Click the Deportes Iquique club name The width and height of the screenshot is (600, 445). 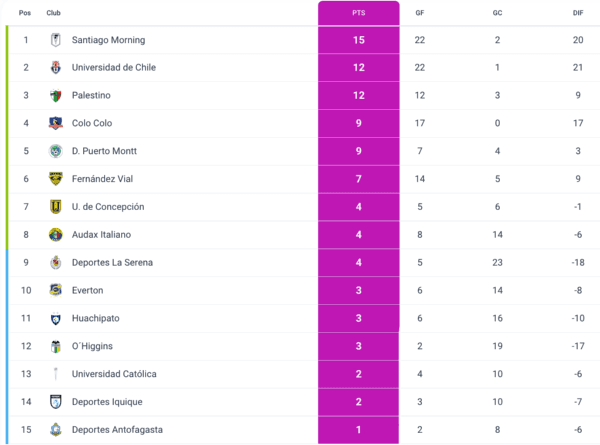coord(107,402)
